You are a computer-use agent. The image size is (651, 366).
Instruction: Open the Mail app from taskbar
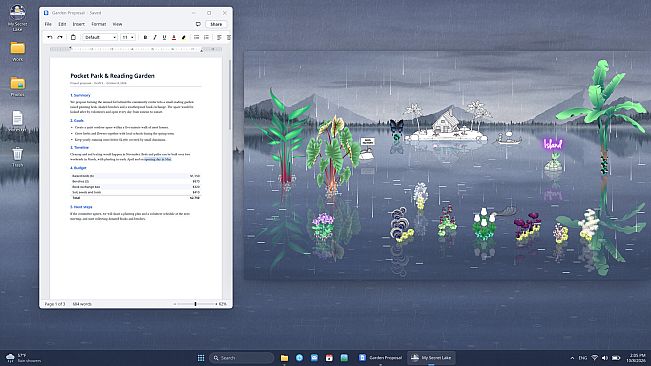(x=314, y=358)
